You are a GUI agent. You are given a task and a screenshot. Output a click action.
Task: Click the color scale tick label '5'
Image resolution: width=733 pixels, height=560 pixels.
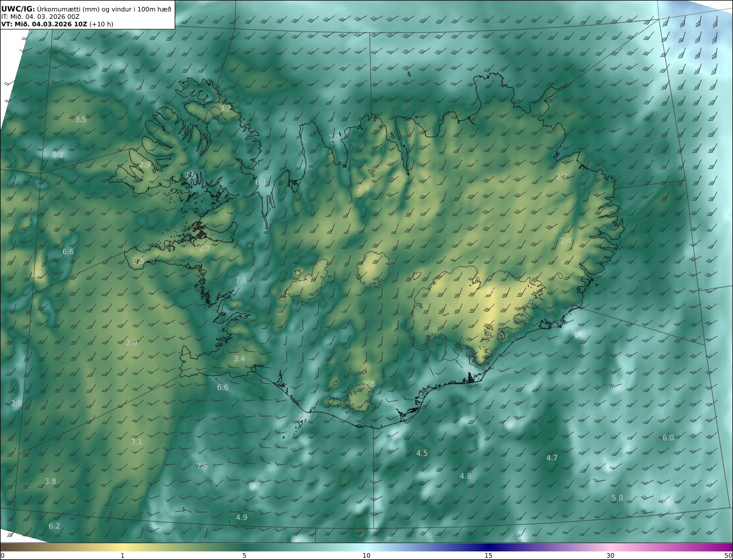click(x=245, y=556)
